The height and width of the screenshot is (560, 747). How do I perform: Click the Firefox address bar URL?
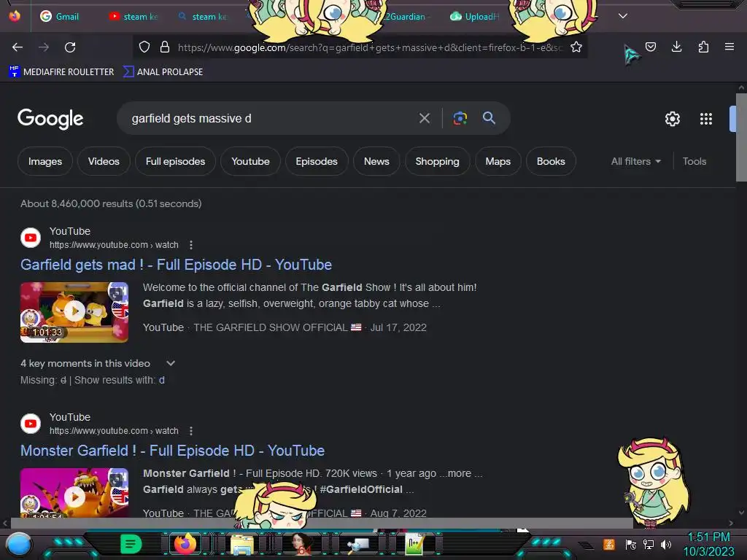click(x=370, y=47)
